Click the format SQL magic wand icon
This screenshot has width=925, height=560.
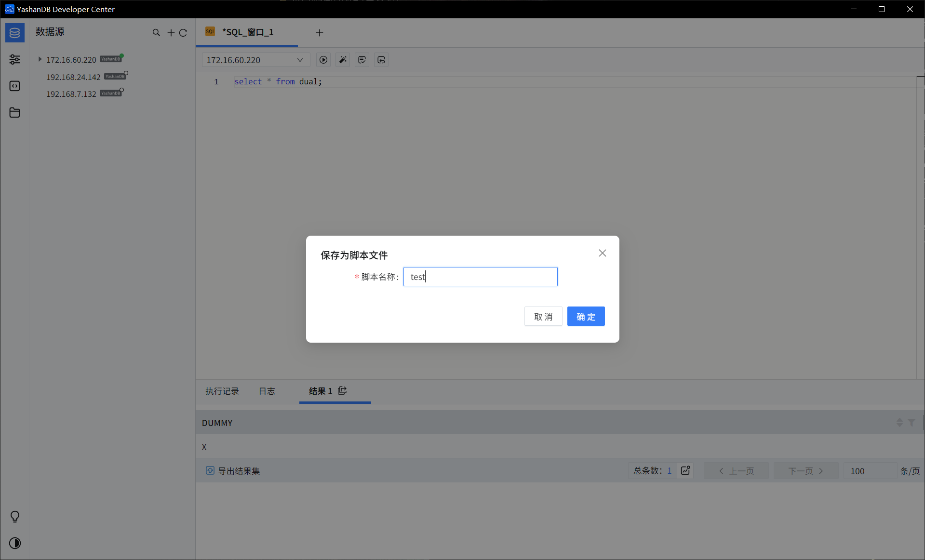pos(343,60)
